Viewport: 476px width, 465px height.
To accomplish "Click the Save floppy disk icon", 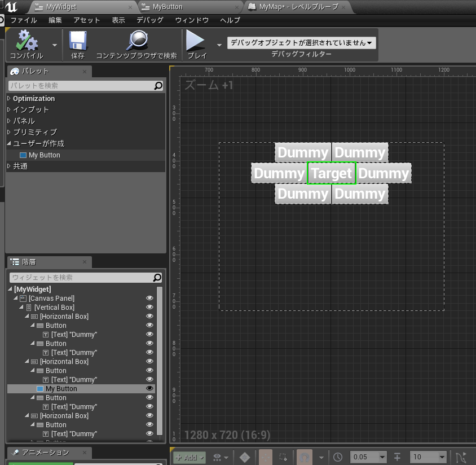I will (x=78, y=41).
